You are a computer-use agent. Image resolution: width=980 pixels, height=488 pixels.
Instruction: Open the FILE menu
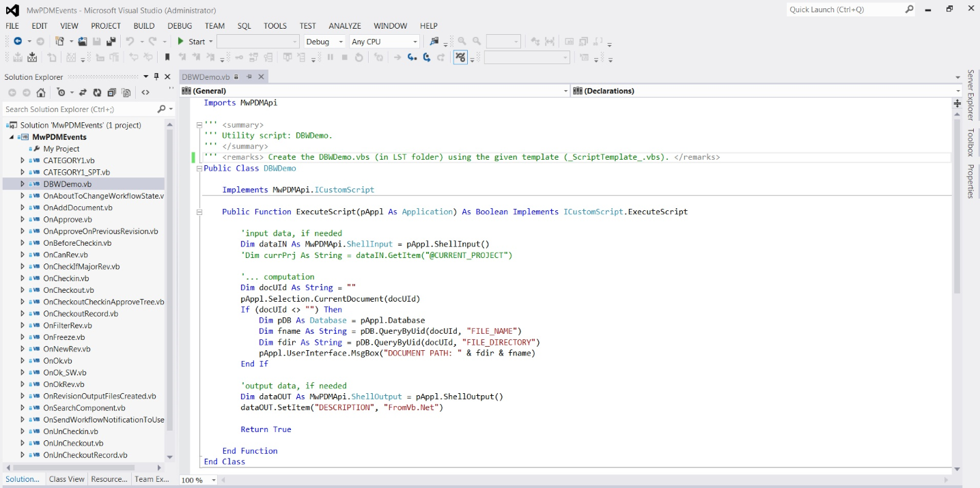click(12, 26)
